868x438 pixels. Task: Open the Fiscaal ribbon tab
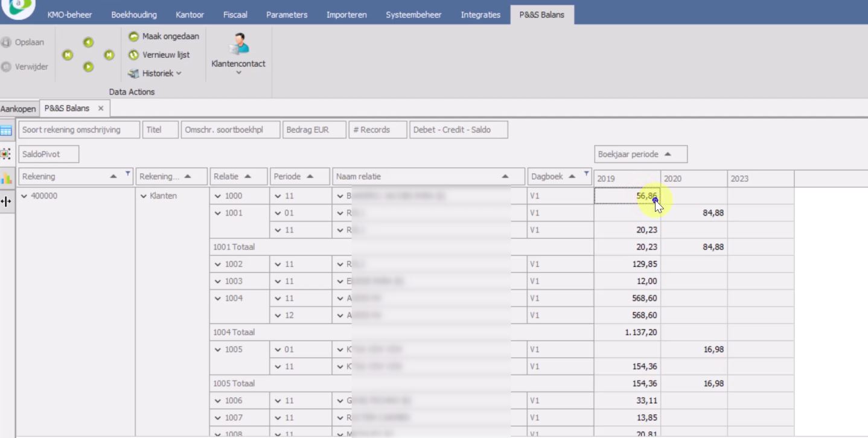click(235, 14)
